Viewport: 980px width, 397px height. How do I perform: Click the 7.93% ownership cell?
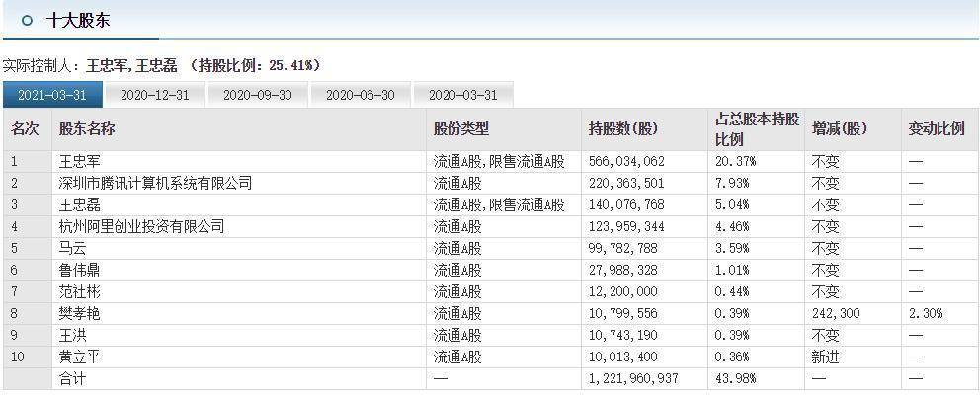(732, 183)
